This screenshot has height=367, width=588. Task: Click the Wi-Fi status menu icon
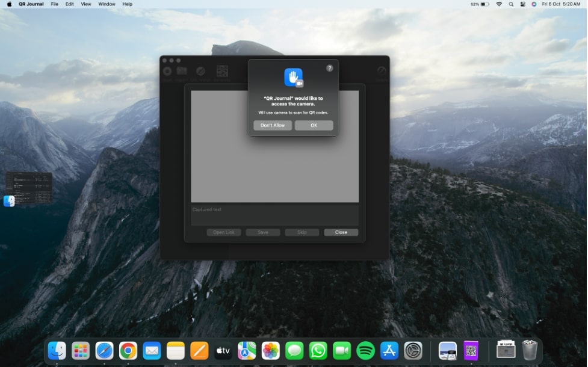click(499, 4)
